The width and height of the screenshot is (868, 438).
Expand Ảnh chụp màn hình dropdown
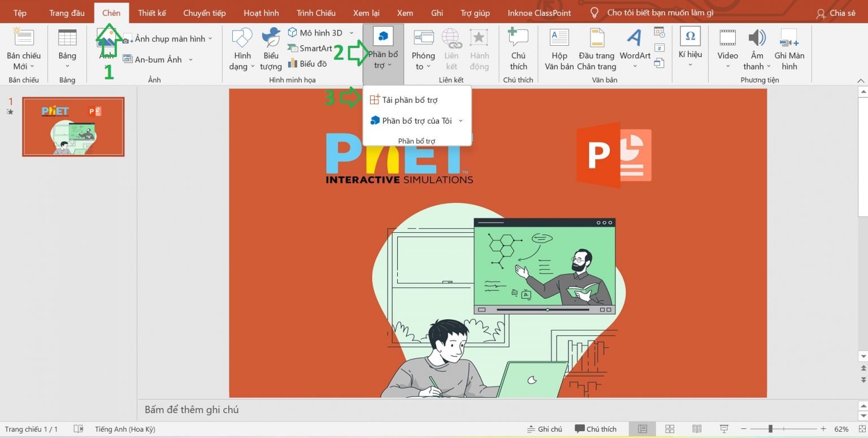point(210,38)
